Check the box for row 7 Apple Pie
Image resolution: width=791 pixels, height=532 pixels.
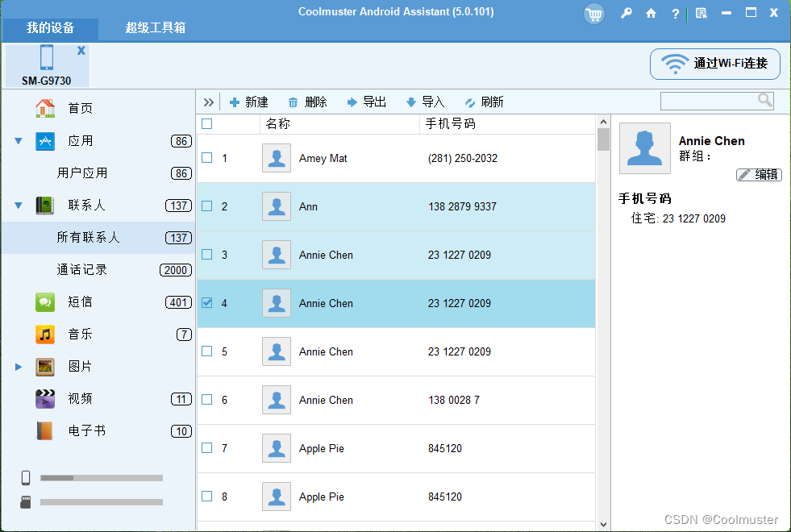click(x=207, y=448)
